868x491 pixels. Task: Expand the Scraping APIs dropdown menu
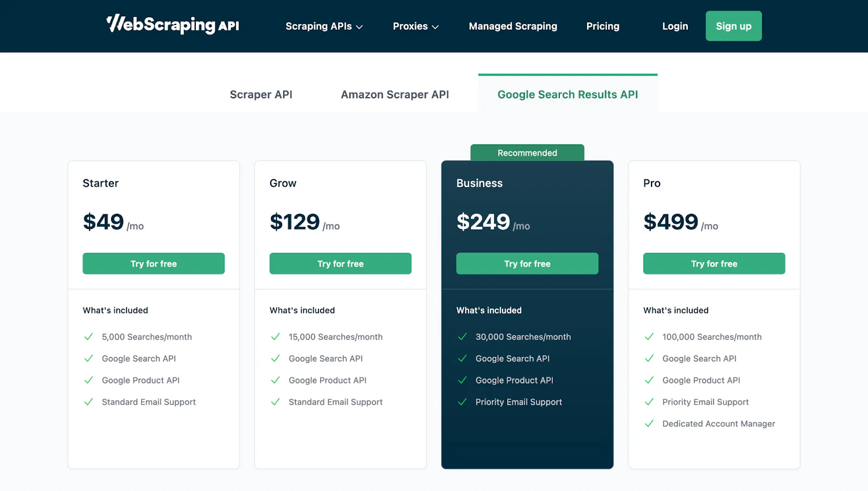[324, 26]
